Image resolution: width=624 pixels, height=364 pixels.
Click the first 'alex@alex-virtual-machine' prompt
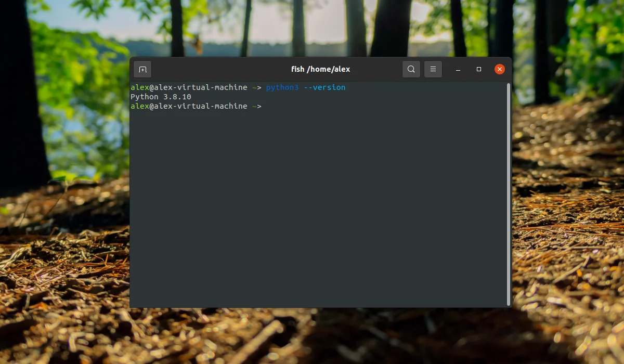(x=189, y=87)
